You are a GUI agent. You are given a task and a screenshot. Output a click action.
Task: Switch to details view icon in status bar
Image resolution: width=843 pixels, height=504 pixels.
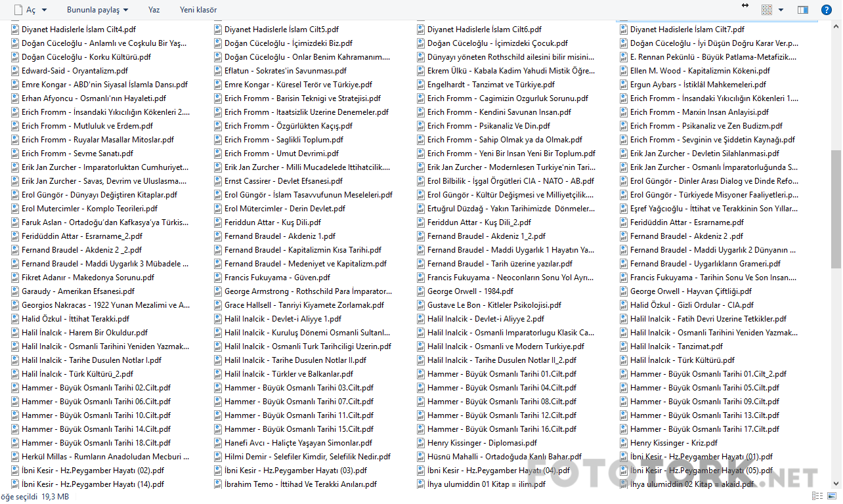pos(817,497)
